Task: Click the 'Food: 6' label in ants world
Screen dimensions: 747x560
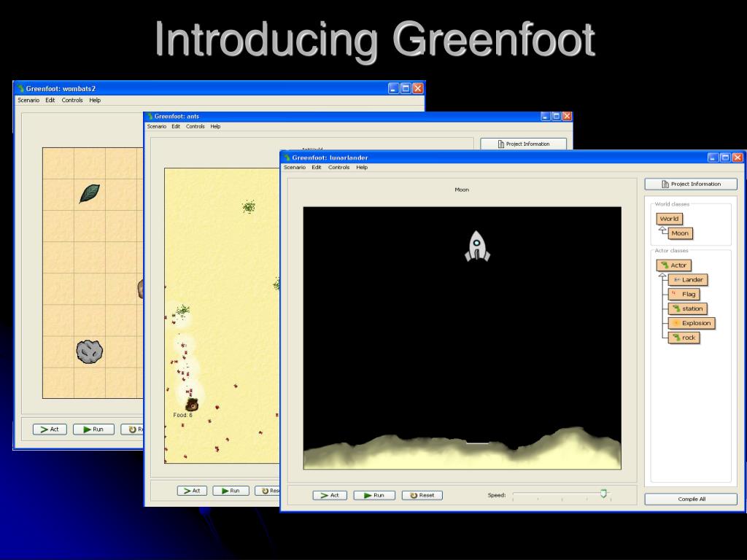Action: [182, 415]
